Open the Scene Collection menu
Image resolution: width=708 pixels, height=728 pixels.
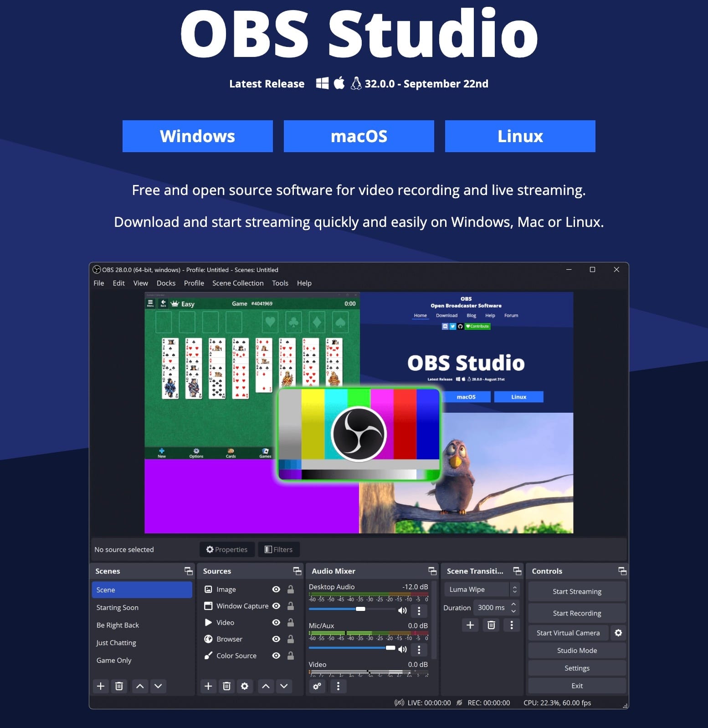[x=238, y=283]
